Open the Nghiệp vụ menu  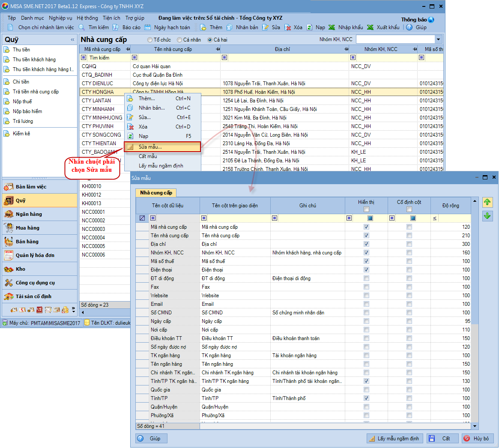point(60,18)
